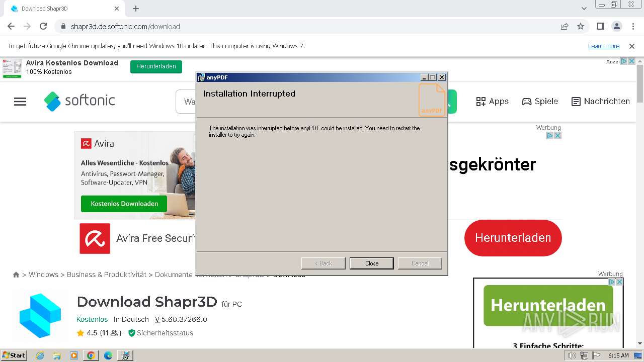Reload the page with refresh icon
The height and width of the screenshot is (362, 644).
[x=43, y=26]
